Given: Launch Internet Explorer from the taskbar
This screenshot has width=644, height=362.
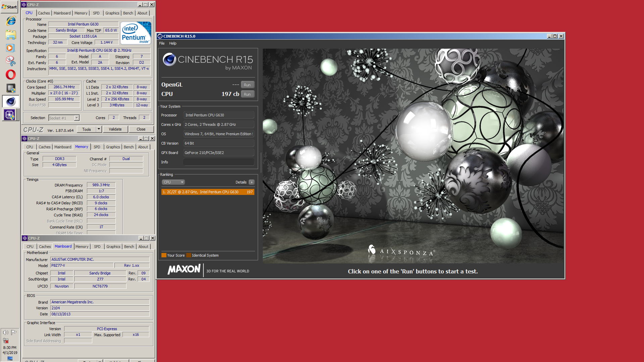Looking at the screenshot, I should point(11,21).
